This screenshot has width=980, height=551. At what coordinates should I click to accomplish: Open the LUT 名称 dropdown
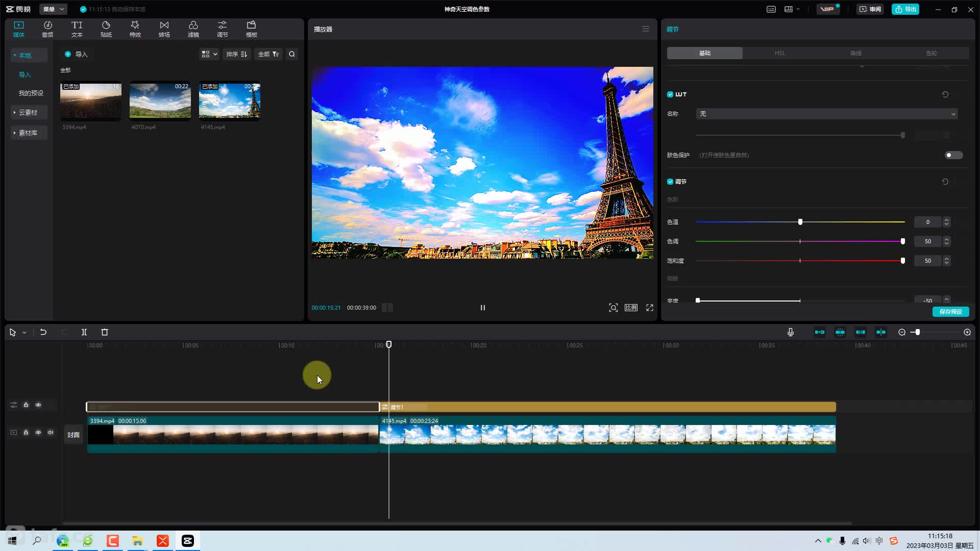827,114
